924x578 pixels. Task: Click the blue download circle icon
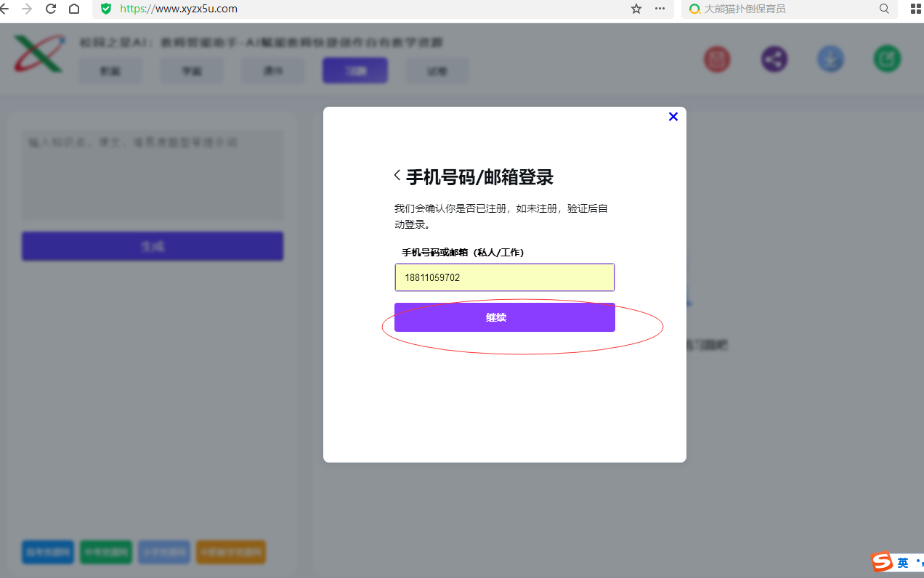830,59
